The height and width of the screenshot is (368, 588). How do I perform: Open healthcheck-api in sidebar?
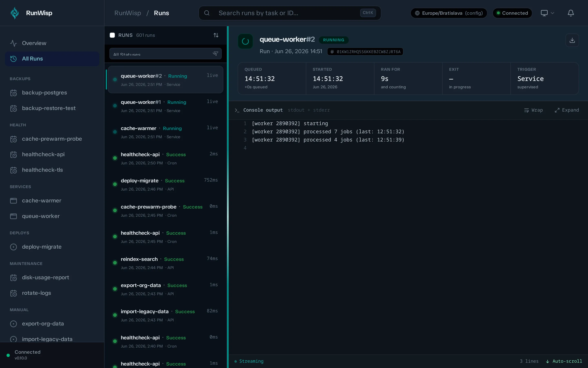(52, 154)
